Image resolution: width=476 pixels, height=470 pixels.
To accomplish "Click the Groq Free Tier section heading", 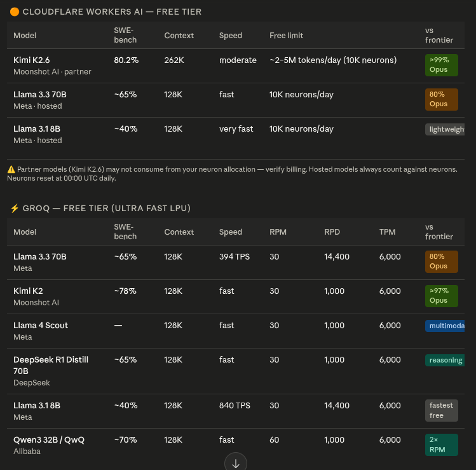I will point(107,209).
